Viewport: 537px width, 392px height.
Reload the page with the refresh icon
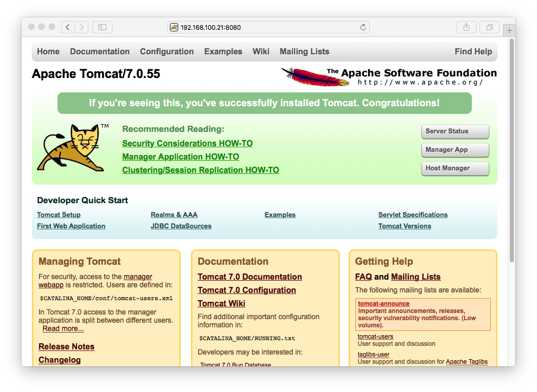tap(363, 27)
